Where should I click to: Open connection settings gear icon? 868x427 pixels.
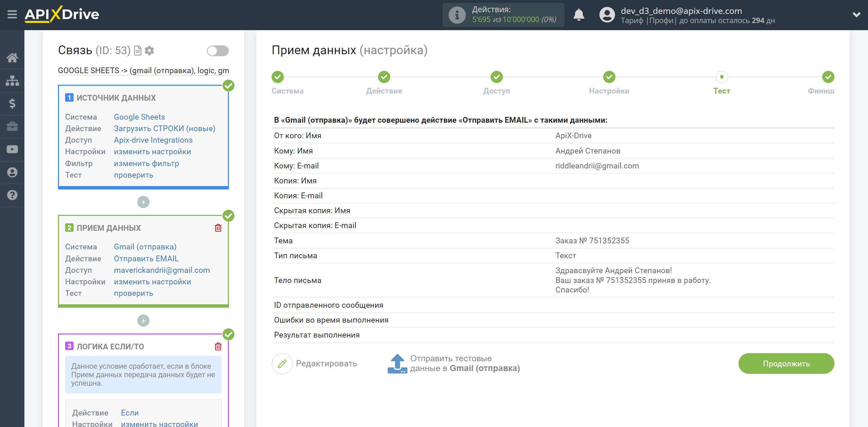click(149, 50)
